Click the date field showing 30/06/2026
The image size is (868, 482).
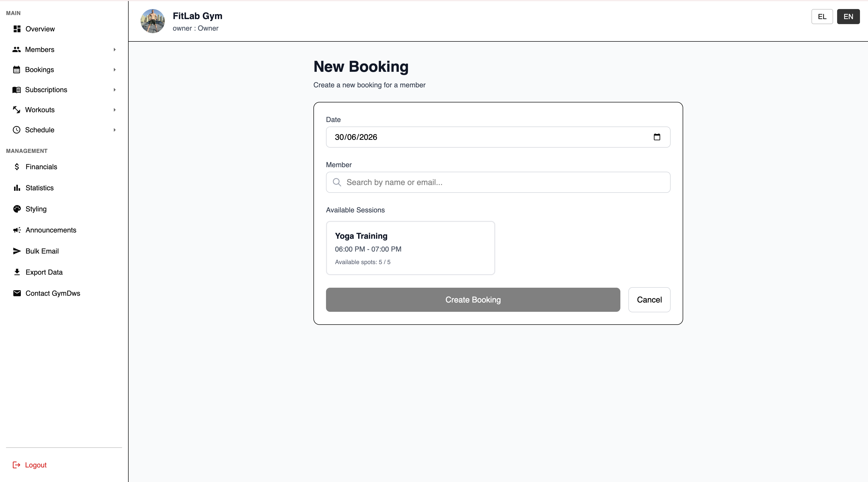[498, 137]
